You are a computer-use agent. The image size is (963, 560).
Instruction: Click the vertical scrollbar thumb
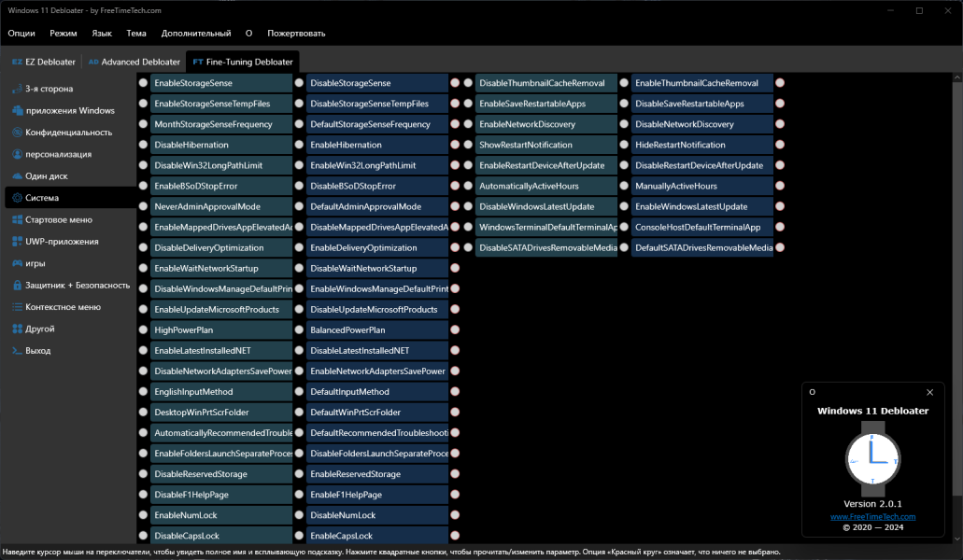(x=956, y=288)
